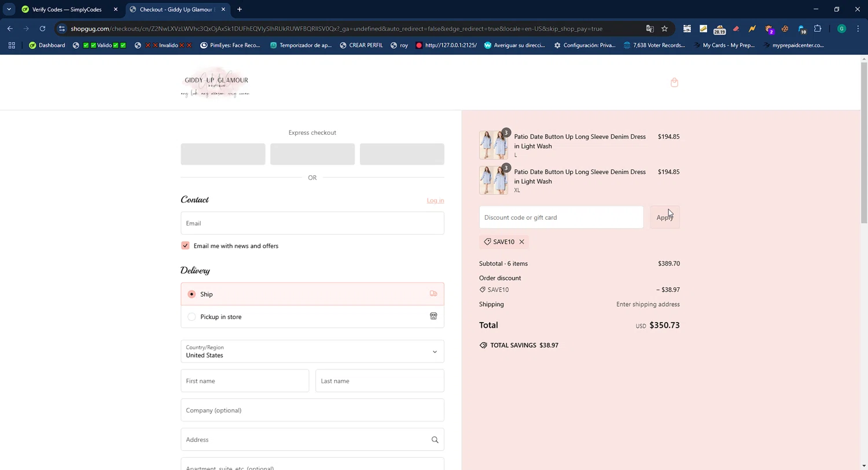Click the Email input field
The width and height of the screenshot is (868, 470).
coord(312,223)
